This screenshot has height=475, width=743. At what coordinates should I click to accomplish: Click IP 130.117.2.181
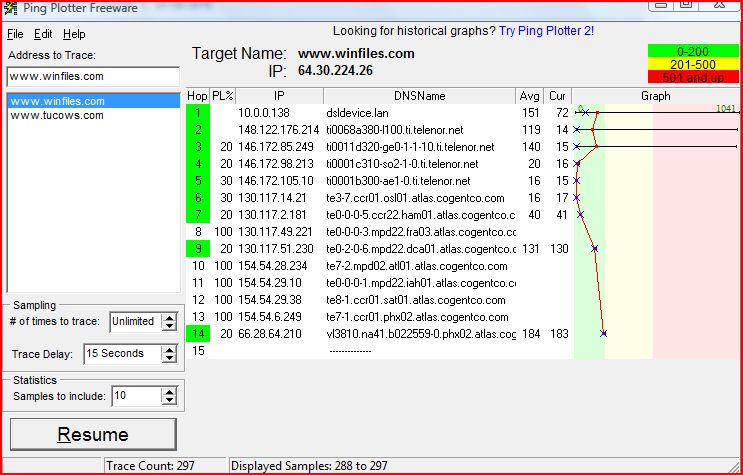click(x=272, y=215)
